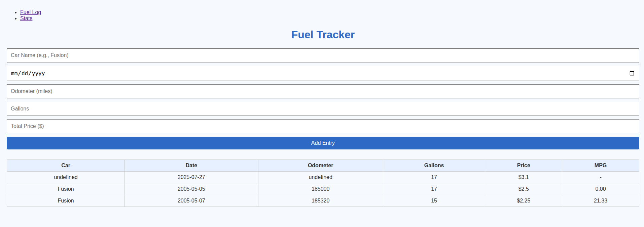Click Fusion in the 2005-05-05 row

click(66, 189)
